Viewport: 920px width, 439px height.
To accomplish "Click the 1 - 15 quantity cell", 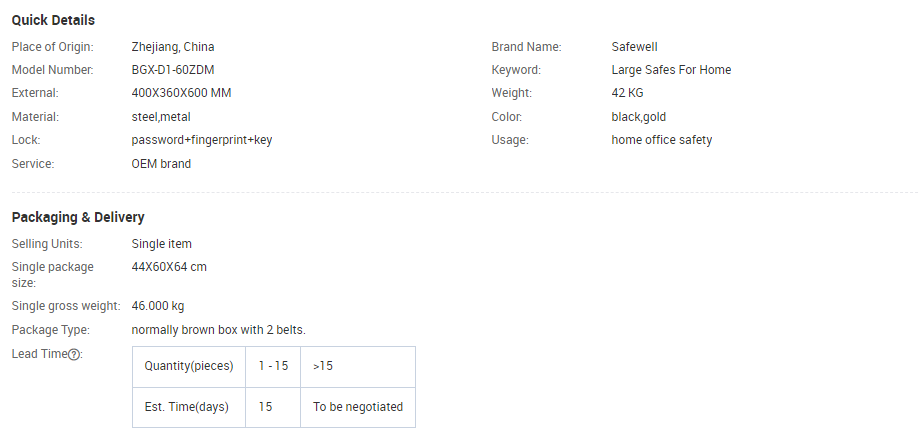I will tap(273, 366).
